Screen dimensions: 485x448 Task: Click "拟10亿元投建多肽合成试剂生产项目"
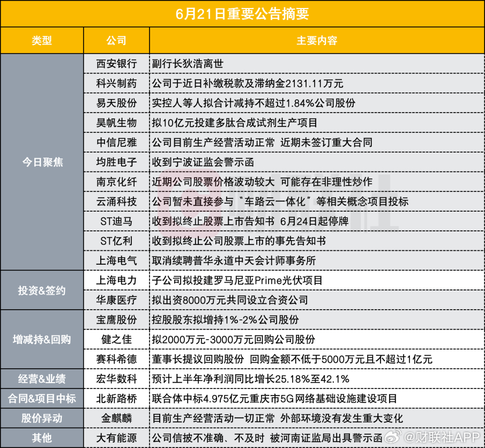pos(234,123)
